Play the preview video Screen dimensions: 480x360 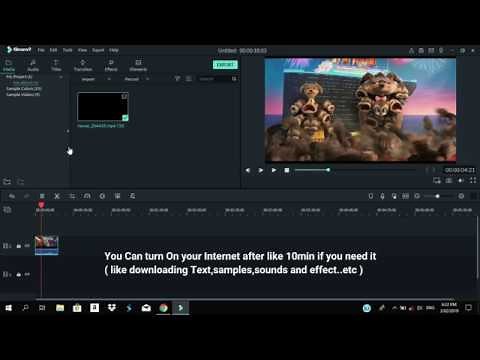tap(274, 170)
